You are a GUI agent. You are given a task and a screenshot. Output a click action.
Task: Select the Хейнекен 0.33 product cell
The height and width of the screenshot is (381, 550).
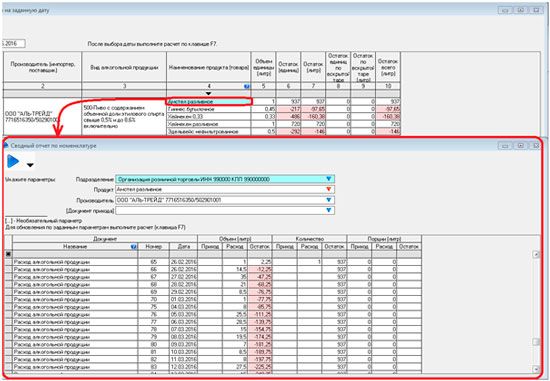click(x=209, y=116)
